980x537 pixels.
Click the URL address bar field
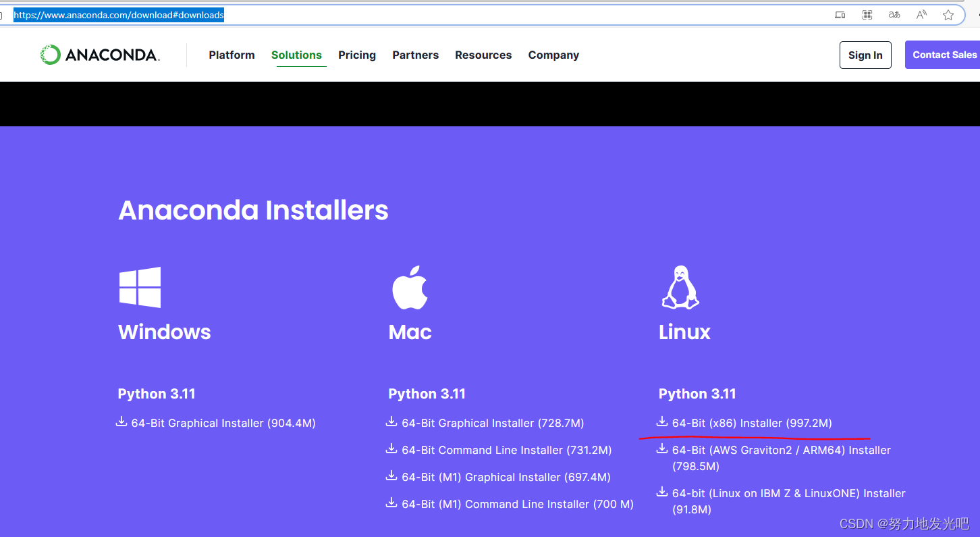tap(472, 15)
